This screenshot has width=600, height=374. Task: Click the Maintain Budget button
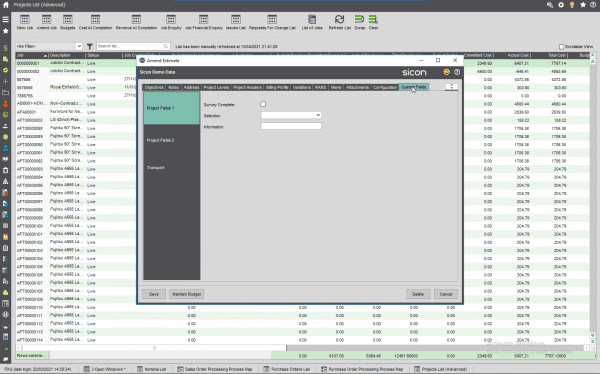tap(187, 294)
